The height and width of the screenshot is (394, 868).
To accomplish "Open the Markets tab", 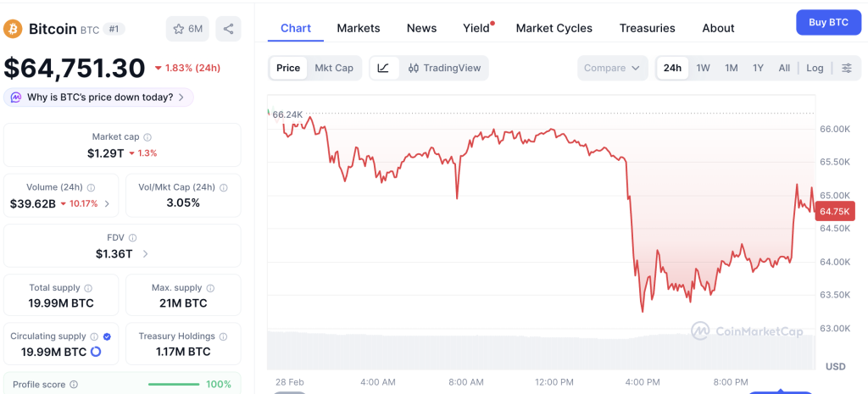I will click(x=359, y=28).
